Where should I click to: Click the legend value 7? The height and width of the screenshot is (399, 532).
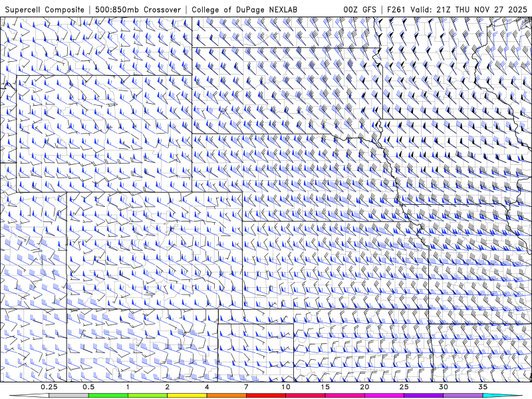[x=246, y=387]
